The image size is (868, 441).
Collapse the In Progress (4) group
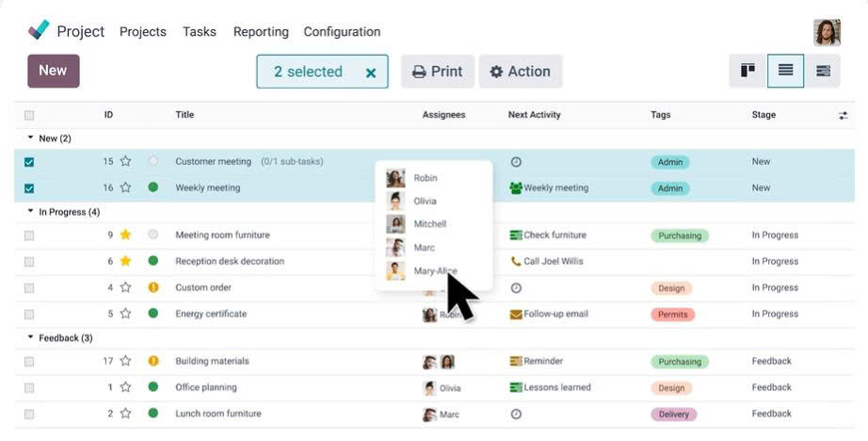pyautogui.click(x=31, y=212)
